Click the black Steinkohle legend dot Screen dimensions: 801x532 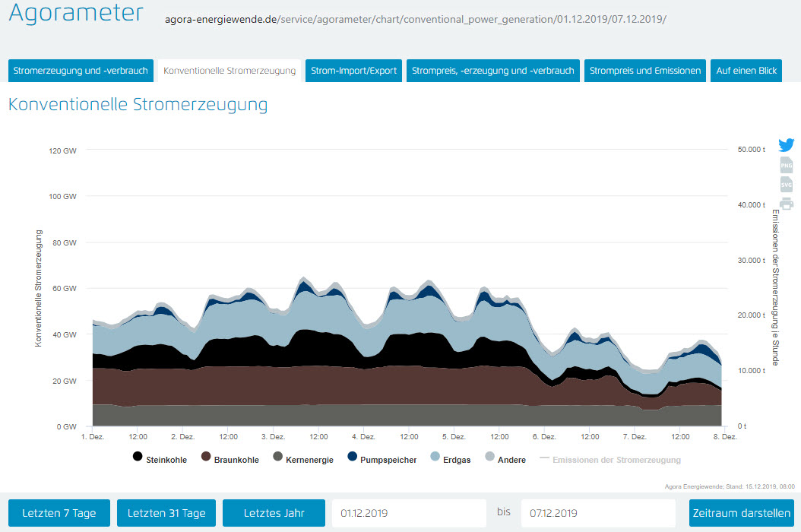138,457
